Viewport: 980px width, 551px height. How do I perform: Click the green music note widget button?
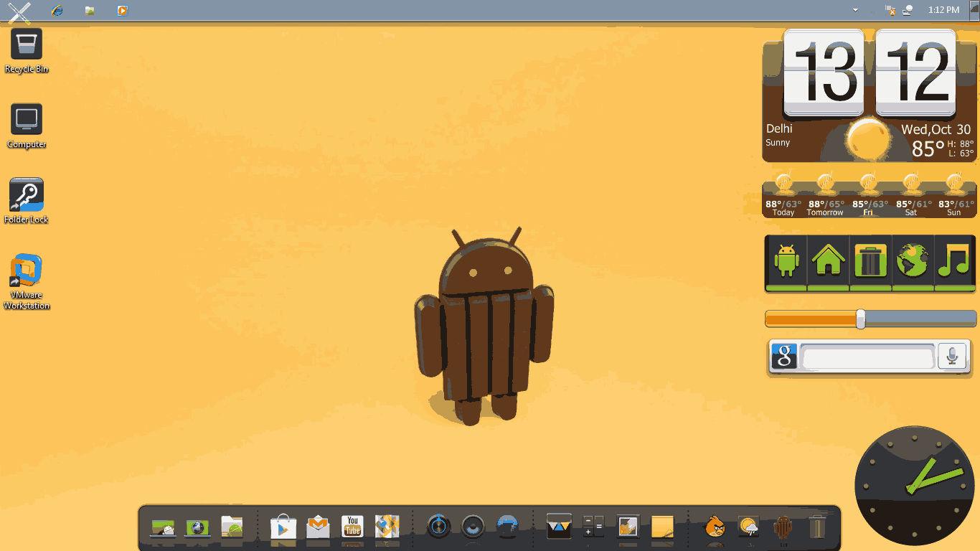click(x=955, y=261)
